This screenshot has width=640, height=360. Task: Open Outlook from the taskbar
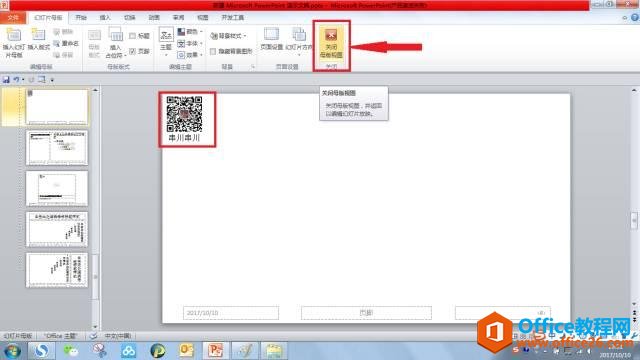pyautogui.click(x=187, y=351)
